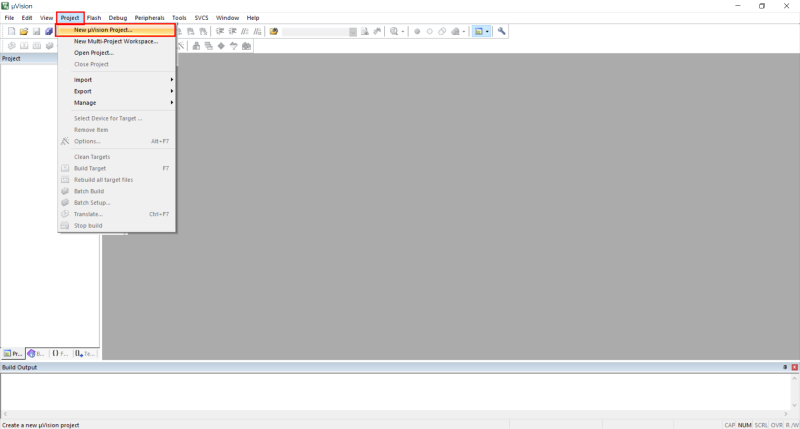Click Build Output scroll down arrow
This screenshot has height=429, width=800.
point(794,406)
